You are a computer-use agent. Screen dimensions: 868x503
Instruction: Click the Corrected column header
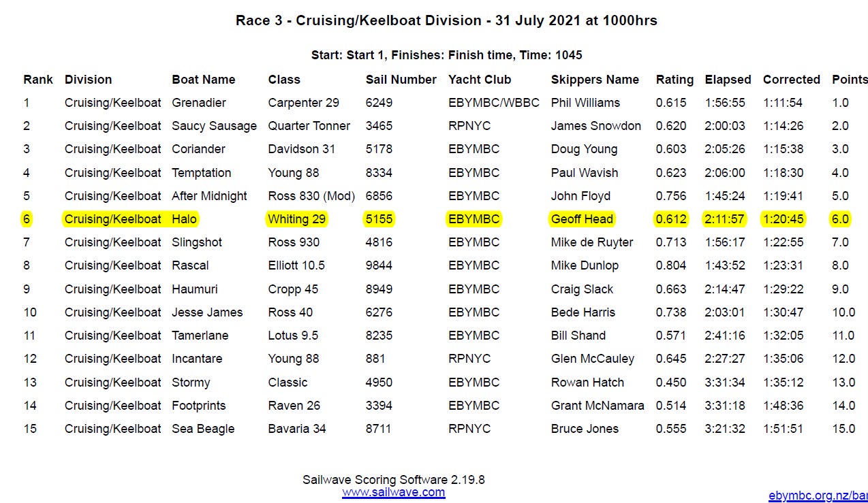[x=791, y=80]
